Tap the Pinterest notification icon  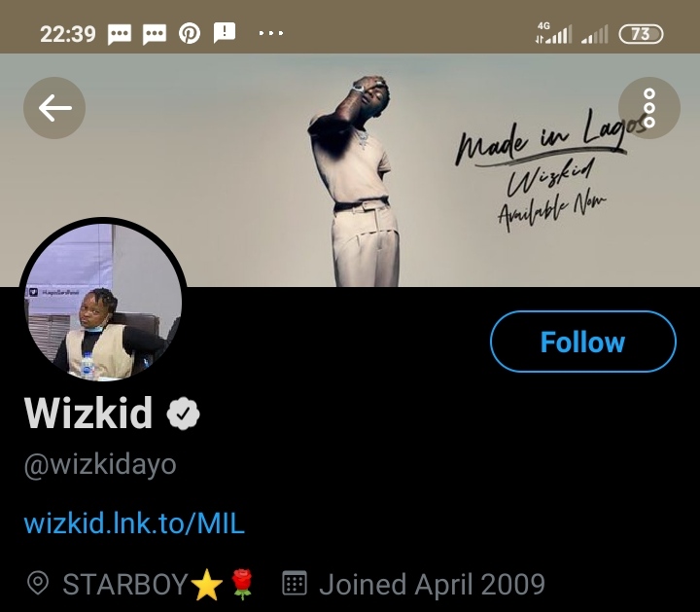pos(190,33)
